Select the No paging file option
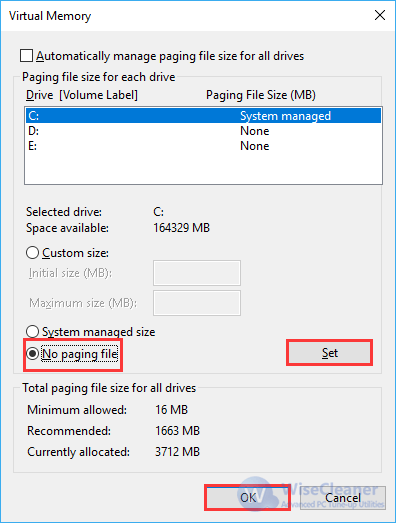Image resolution: width=396 pixels, height=523 pixels. coord(32,354)
